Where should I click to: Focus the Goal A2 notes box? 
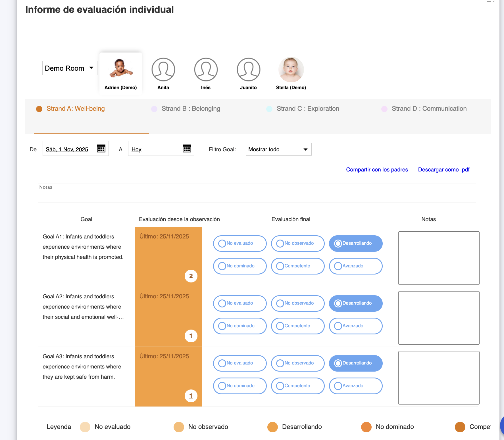coord(439,318)
